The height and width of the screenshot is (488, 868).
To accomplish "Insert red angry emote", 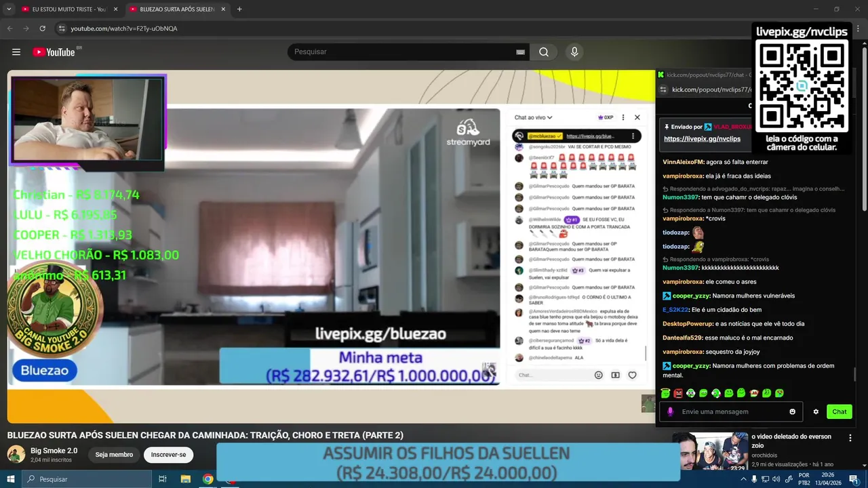I will (678, 393).
